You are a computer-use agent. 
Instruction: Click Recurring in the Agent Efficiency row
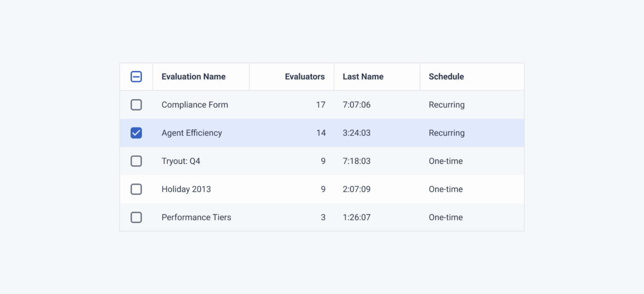[x=447, y=133]
